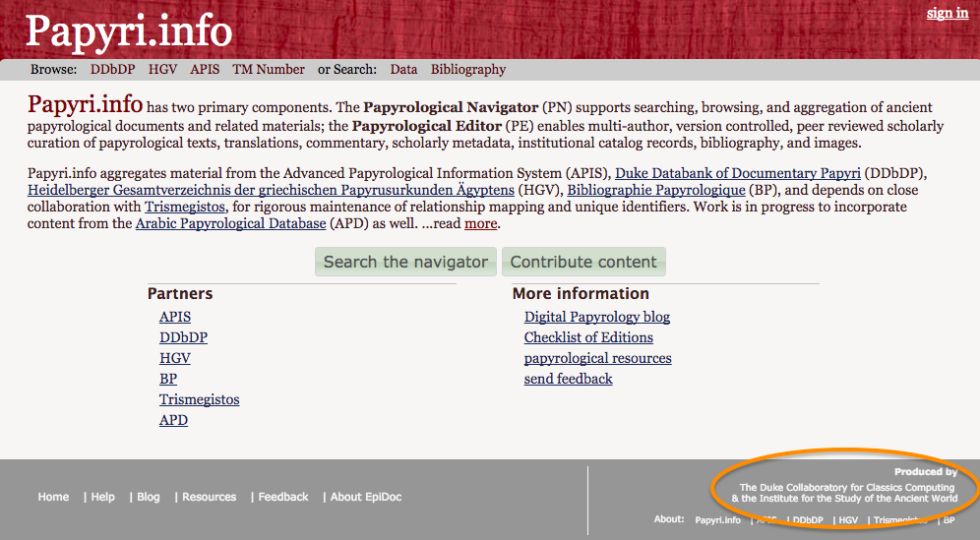Open TM Number in the browse bar
980x540 pixels.
pyautogui.click(x=269, y=70)
